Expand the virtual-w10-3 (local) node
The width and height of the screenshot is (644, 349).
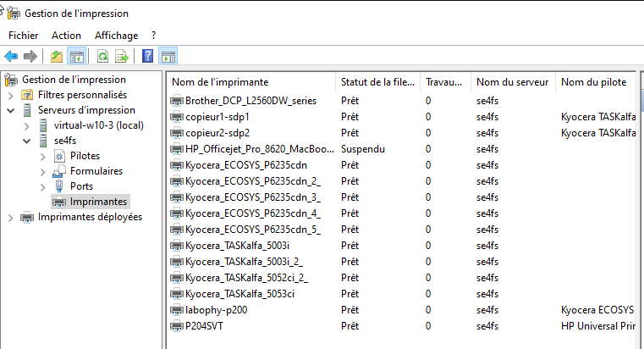27,125
